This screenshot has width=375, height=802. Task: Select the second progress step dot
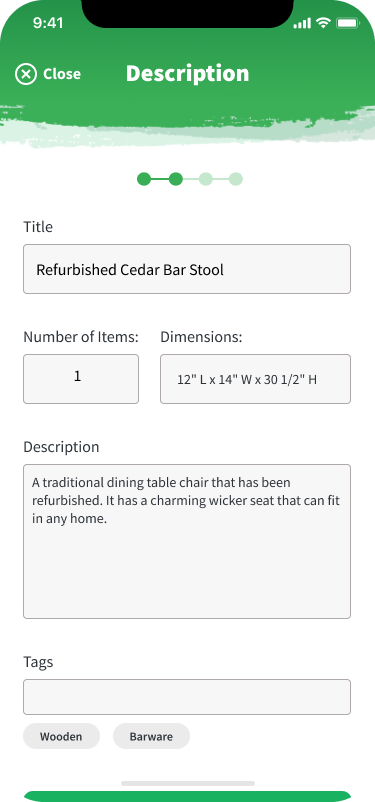click(x=175, y=179)
